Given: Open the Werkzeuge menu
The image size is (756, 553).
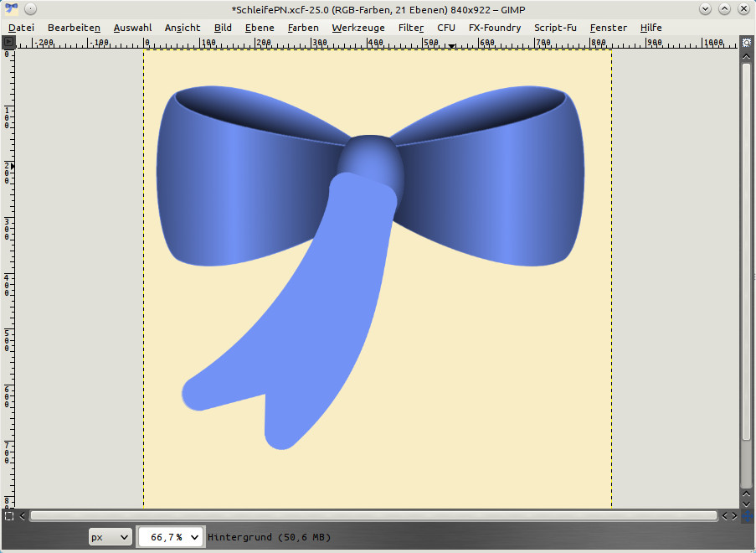Looking at the screenshot, I should click(x=358, y=28).
